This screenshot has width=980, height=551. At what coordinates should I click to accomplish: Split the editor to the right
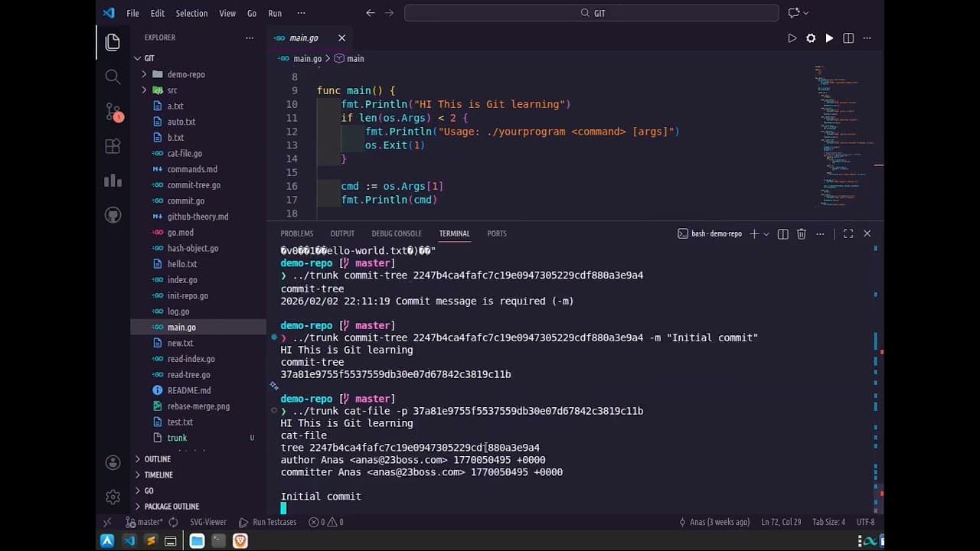[848, 37]
